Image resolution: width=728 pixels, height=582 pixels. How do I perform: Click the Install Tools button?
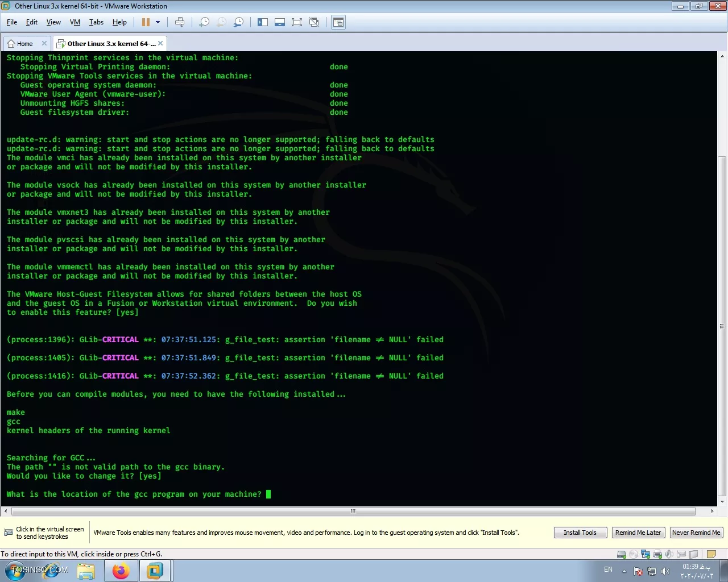point(580,533)
